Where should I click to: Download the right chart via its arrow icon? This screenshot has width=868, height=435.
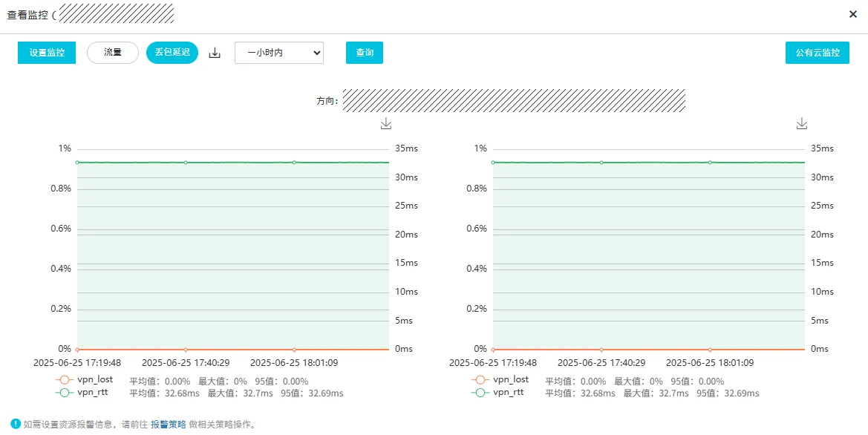click(x=802, y=123)
